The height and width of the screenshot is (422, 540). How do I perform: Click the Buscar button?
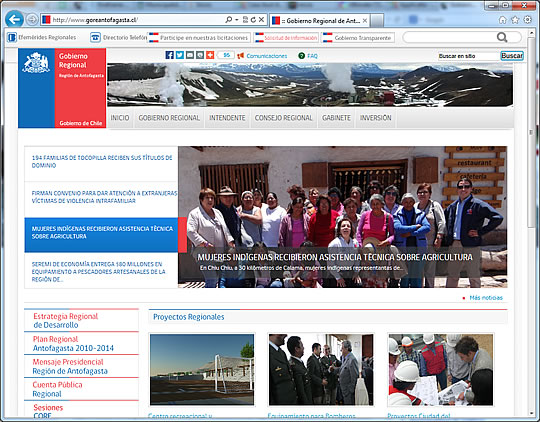pos(512,56)
